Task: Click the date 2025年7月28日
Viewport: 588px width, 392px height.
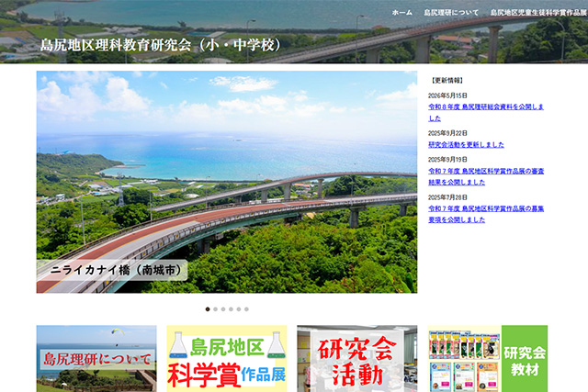Action: click(447, 197)
